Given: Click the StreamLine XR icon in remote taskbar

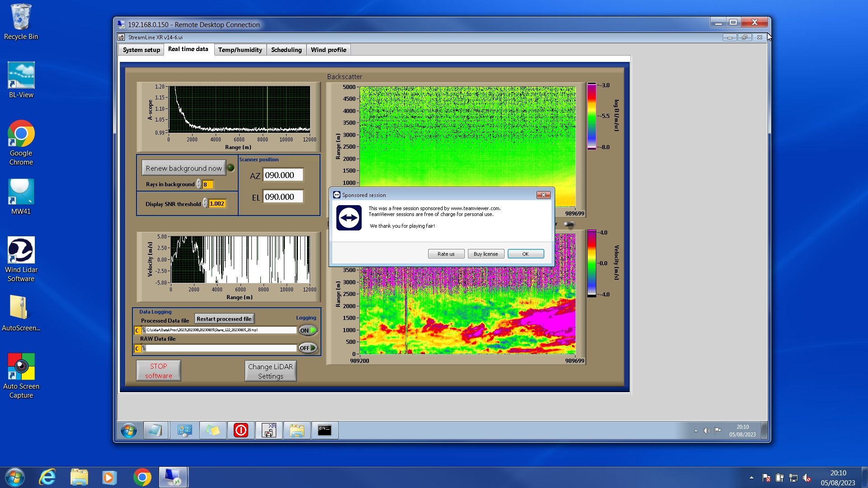Looking at the screenshot, I should click(x=269, y=430).
